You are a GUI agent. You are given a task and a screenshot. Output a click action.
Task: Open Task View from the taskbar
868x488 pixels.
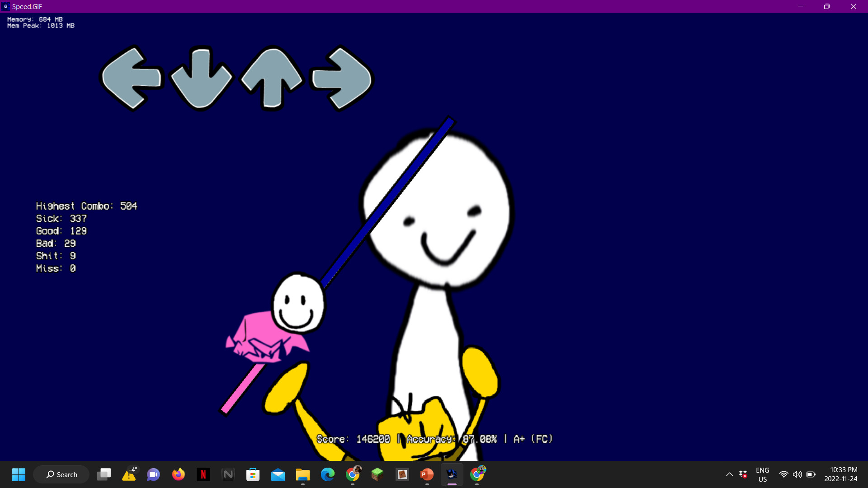point(104,474)
